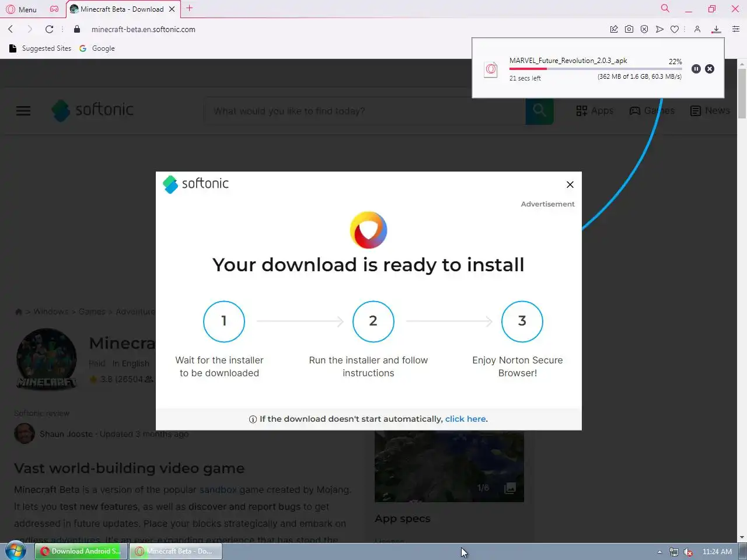Close the Softonic download dialog

click(x=570, y=184)
